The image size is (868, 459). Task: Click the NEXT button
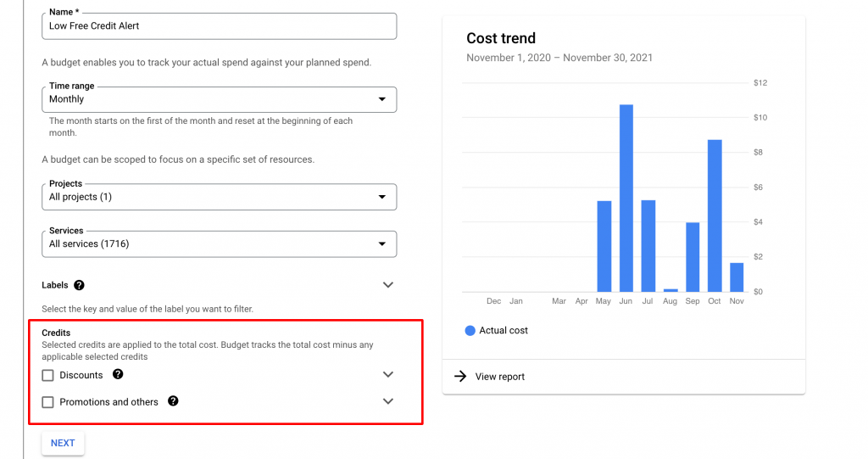click(x=63, y=443)
